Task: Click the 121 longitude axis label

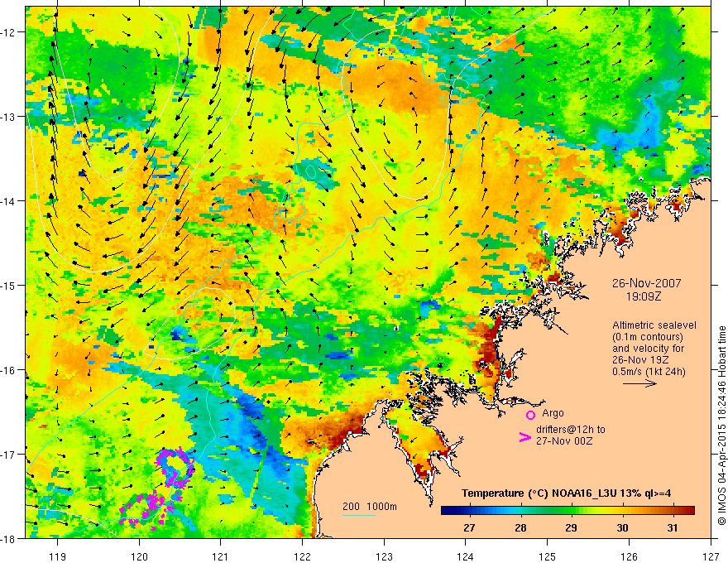Action: (x=221, y=556)
